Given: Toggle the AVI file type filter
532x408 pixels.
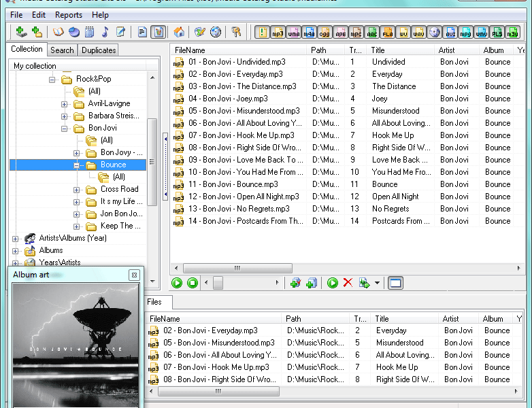Looking at the screenshot, I should [x=450, y=32].
